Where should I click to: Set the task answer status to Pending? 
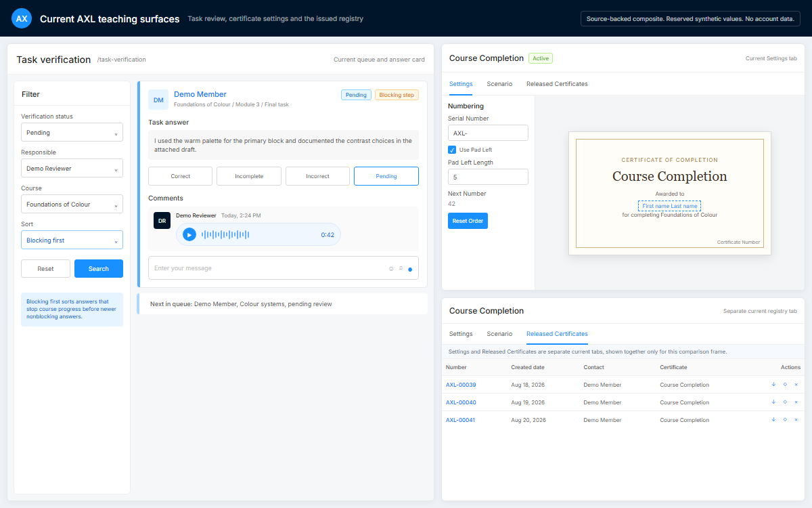pyautogui.click(x=386, y=176)
